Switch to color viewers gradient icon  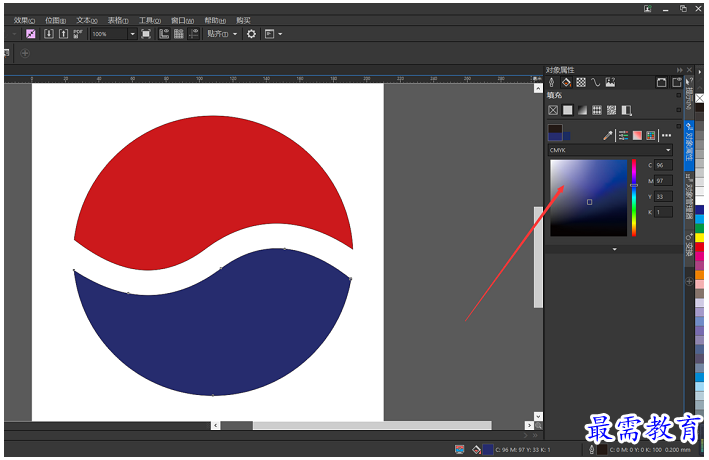637,135
